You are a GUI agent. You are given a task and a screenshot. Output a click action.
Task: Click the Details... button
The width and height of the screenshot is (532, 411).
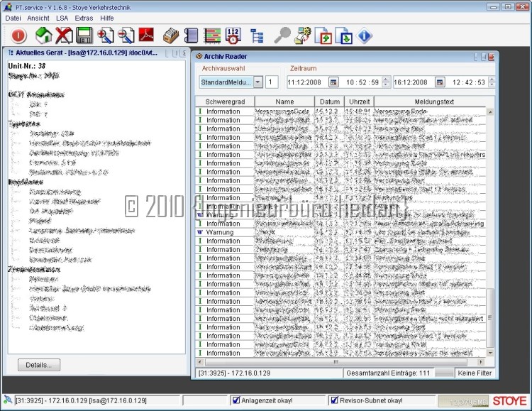pos(39,365)
